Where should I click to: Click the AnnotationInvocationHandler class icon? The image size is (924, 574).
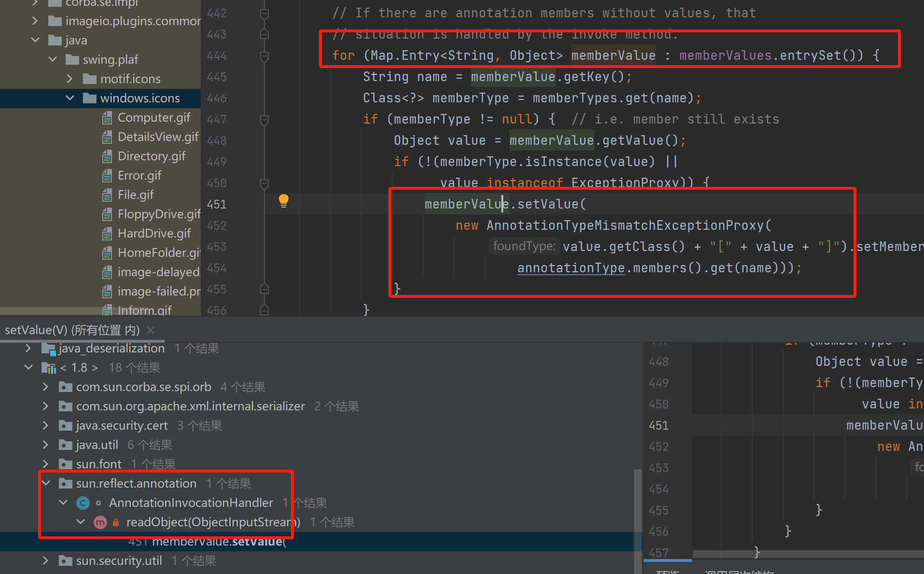tap(83, 503)
